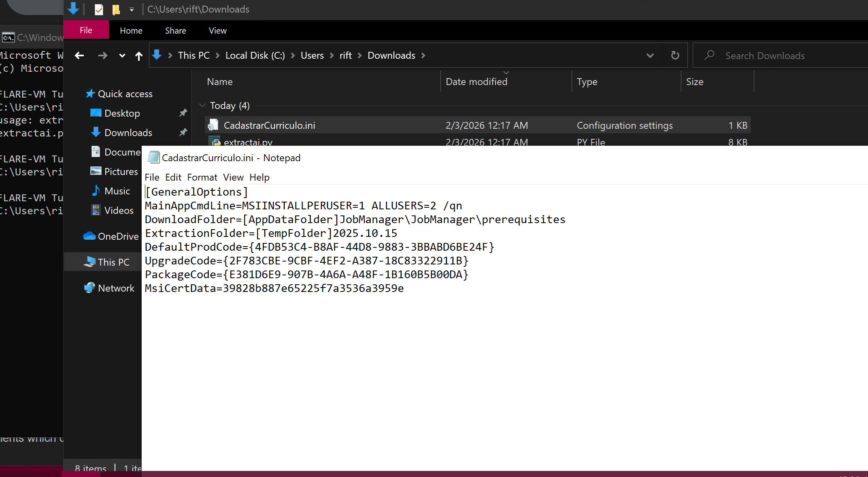Sort by the Date modified column header
The image size is (868, 477).
point(477,82)
